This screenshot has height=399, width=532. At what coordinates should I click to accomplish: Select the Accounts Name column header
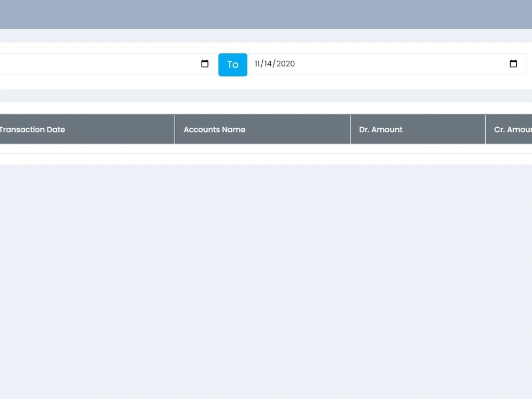pos(214,129)
